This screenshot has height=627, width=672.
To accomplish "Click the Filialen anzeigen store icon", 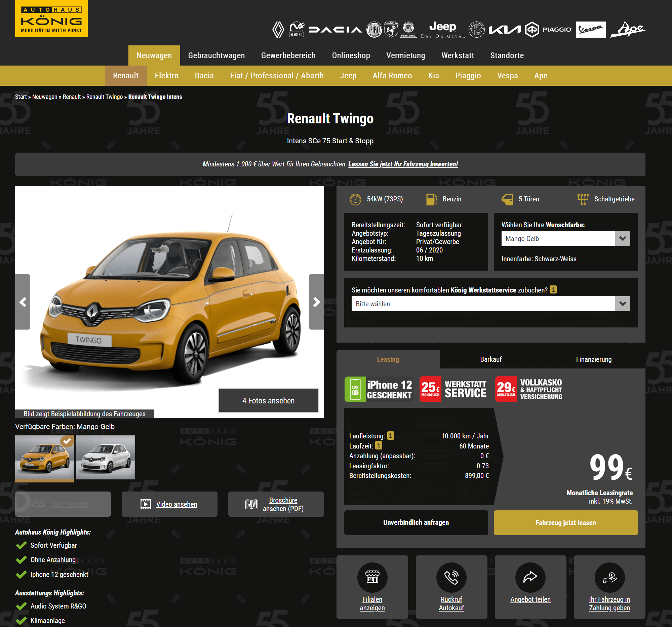I will [x=372, y=577].
